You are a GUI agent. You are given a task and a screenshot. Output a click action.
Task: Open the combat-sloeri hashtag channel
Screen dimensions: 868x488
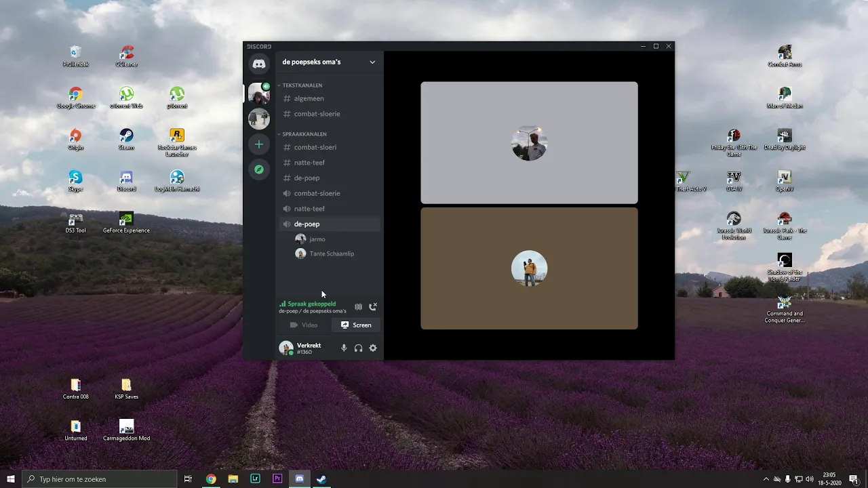tap(330, 147)
